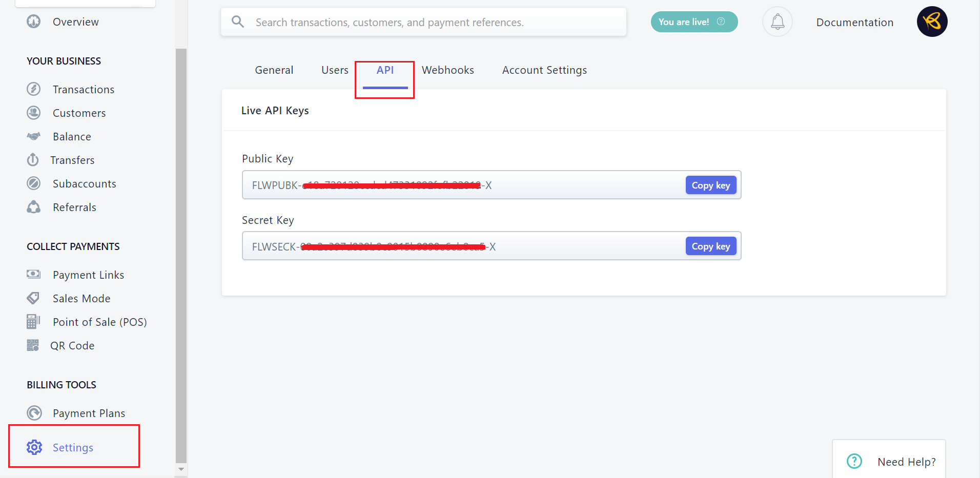
Task: Click the Transactions compass icon
Action: [34, 89]
